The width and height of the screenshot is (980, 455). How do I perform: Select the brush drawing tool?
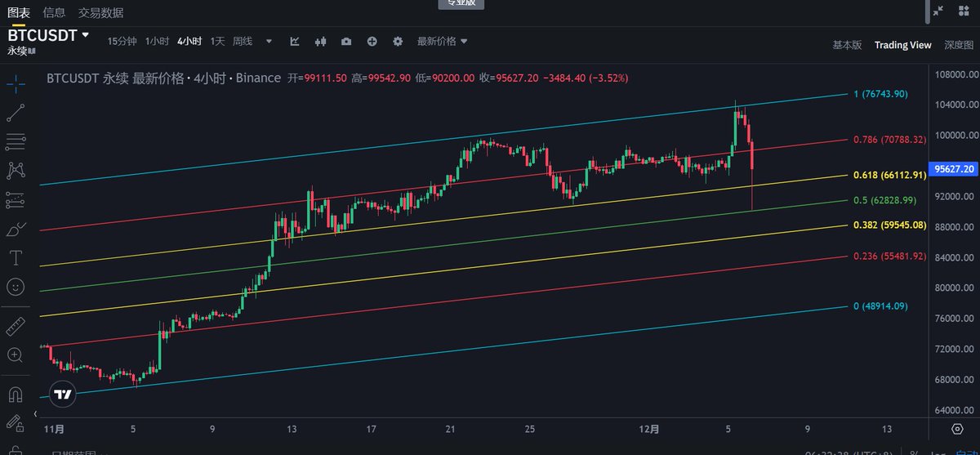click(x=16, y=229)
